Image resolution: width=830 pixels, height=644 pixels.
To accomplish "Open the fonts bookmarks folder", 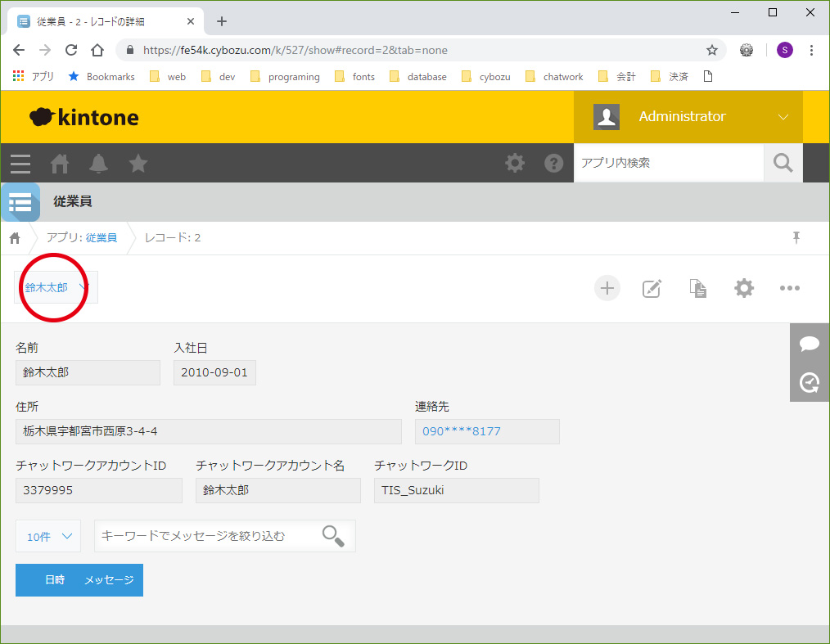I will (x=354, y=77).
